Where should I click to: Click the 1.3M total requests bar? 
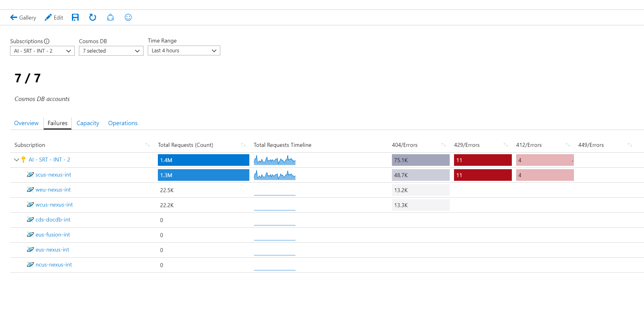(x=203, y=175)
